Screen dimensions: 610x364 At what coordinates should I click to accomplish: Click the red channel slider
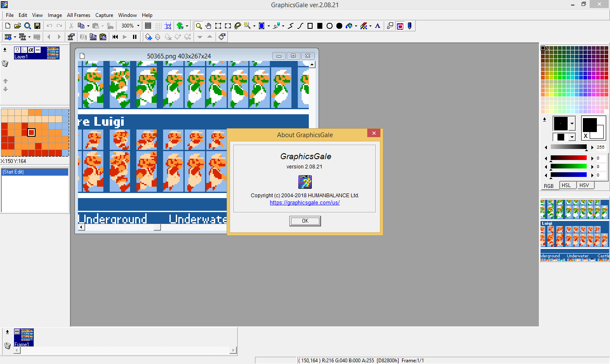568,158
